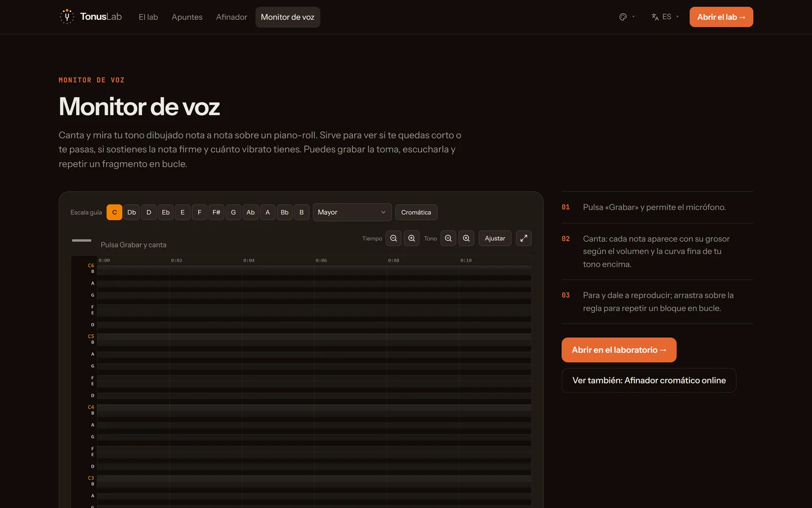Open the theme palette selector
This screenshot has height=508, width=812.
[627, 17]
